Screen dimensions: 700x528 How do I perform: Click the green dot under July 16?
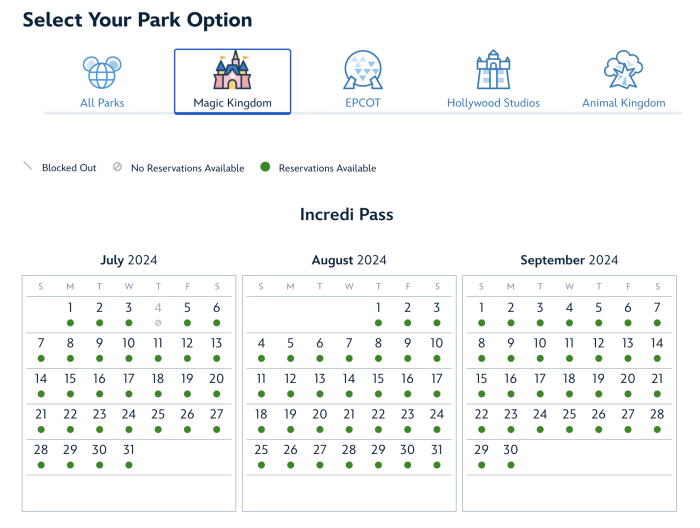pyautogui.click(x=100, y=394)
